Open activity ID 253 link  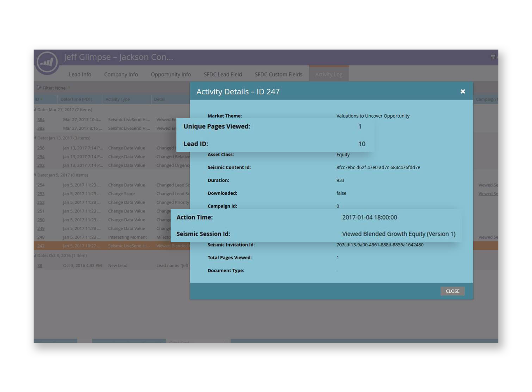pos(41,193)
